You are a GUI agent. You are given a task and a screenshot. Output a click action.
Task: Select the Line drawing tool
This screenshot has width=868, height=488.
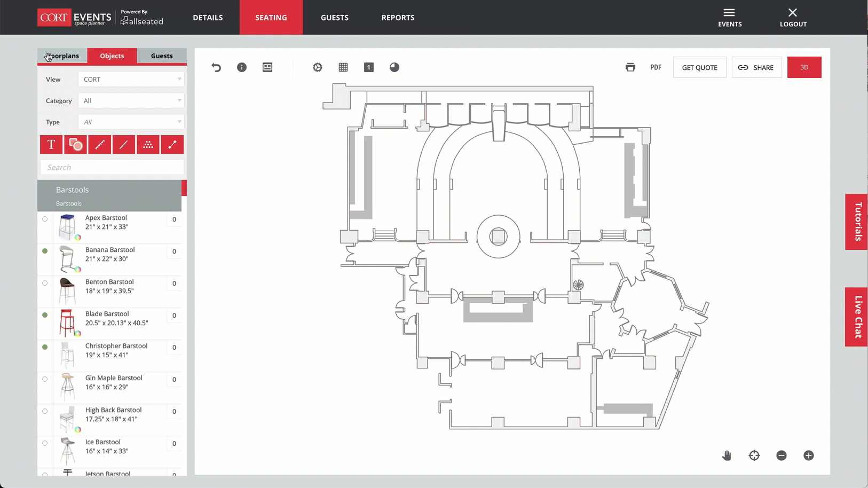click(124, 144)
